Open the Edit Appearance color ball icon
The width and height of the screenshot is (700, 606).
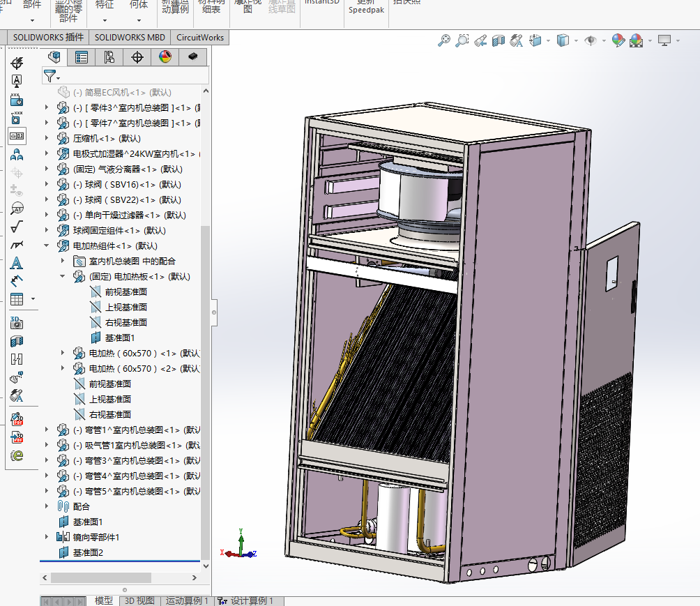618,41
